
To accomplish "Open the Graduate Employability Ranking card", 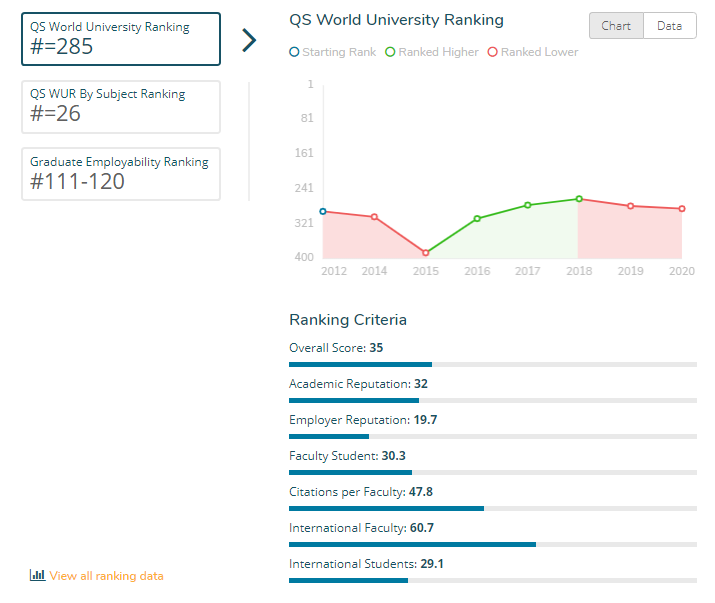I will 121,174.
